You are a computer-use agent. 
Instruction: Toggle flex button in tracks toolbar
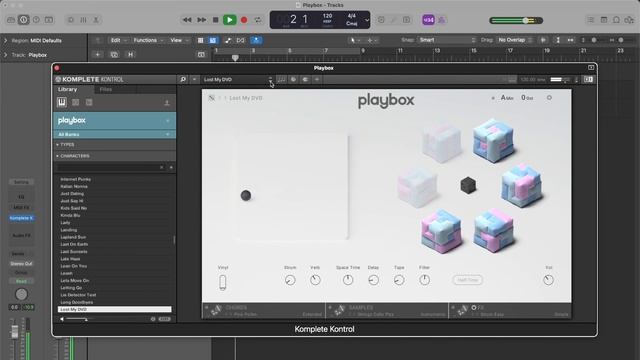(240, 40)
